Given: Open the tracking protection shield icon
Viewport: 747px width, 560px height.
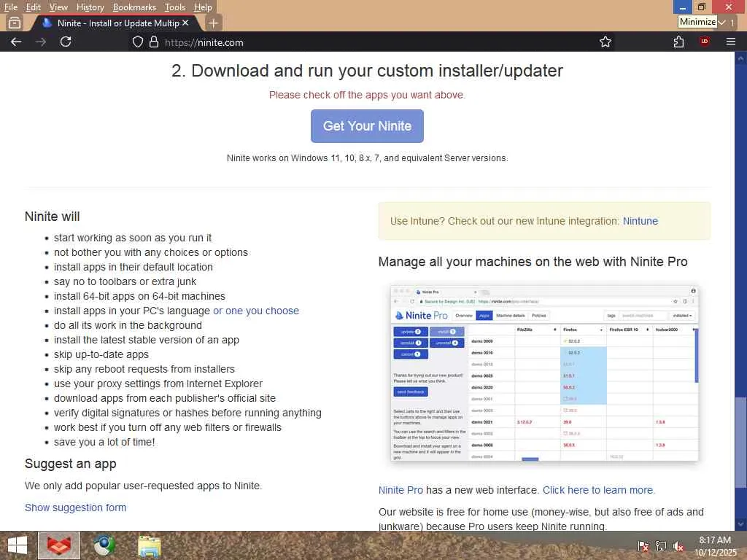Looking at the screenshot, I should pyautogui.click(x=137, y=42).
